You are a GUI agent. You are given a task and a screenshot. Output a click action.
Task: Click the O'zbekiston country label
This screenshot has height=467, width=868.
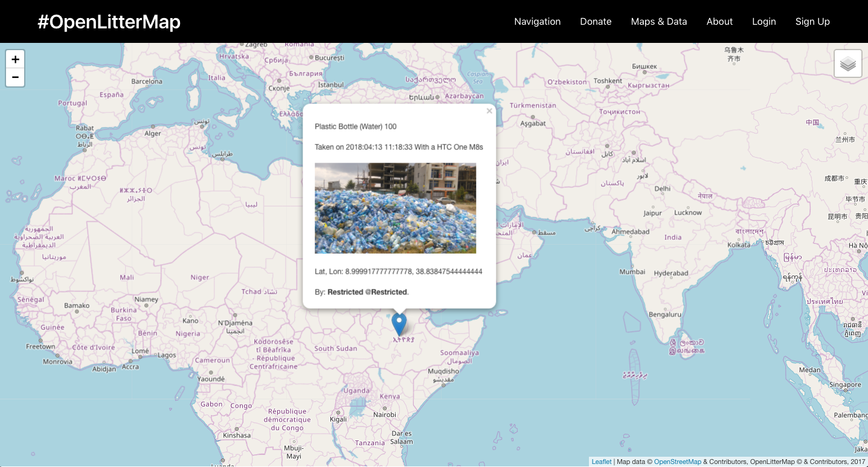tap(567, 82)
